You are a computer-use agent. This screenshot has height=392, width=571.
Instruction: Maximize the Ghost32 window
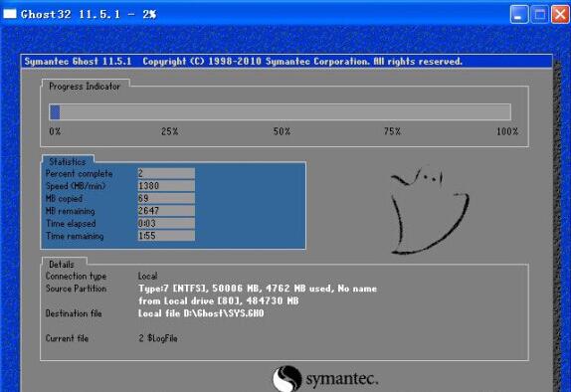coord(540,15)
